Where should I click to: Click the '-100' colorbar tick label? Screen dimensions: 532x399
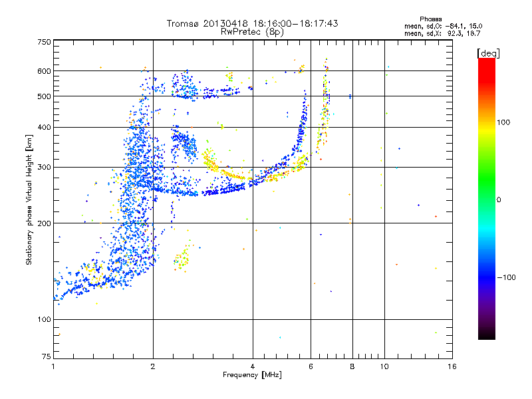coord(506,277)
